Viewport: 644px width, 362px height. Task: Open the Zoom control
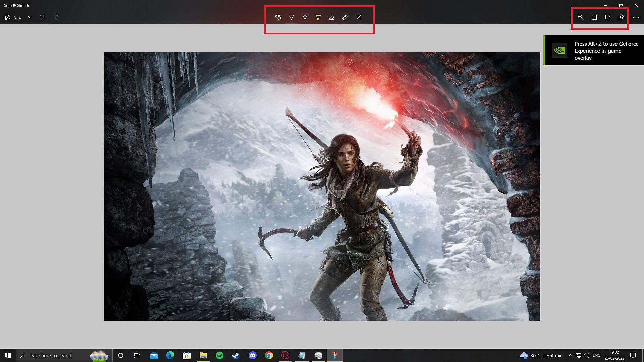click(x=581, y=17)
